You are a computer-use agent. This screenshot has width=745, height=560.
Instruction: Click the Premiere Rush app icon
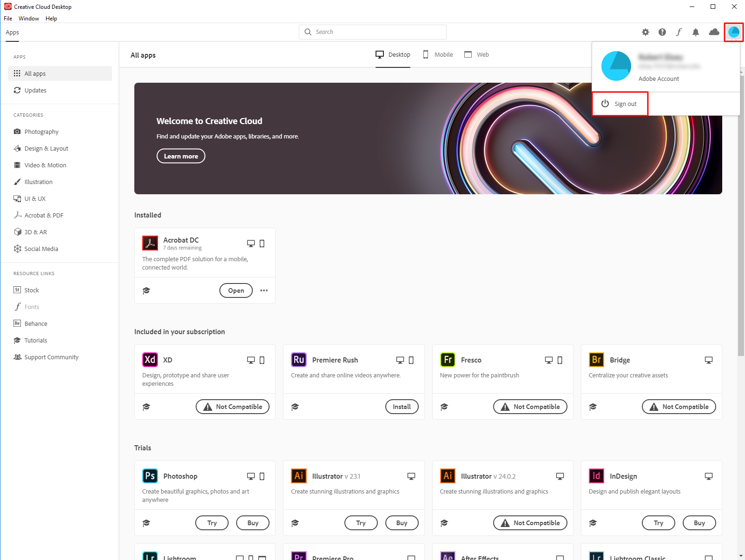tap(299, 360)
